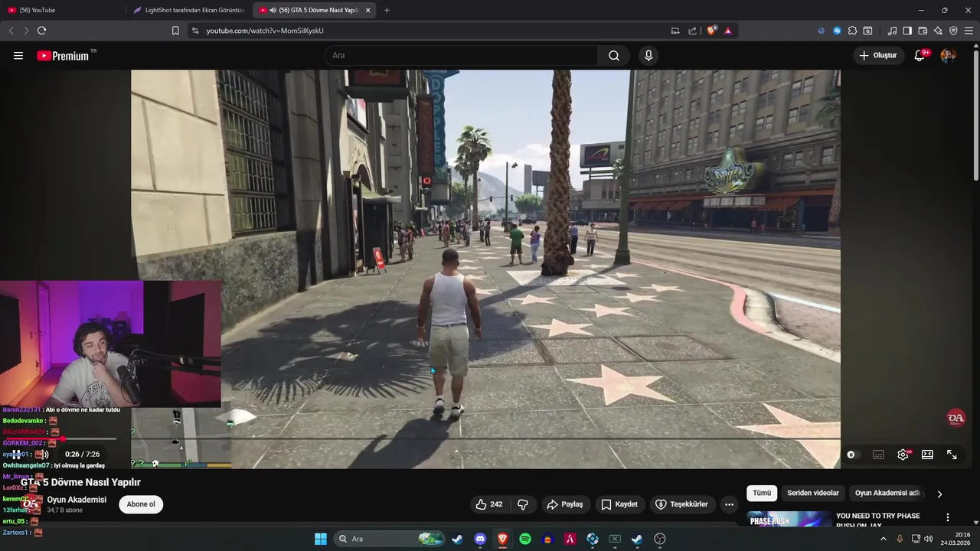
Task: Close the GTA 5 Dövme tab
Action: (x=368, y=10)
